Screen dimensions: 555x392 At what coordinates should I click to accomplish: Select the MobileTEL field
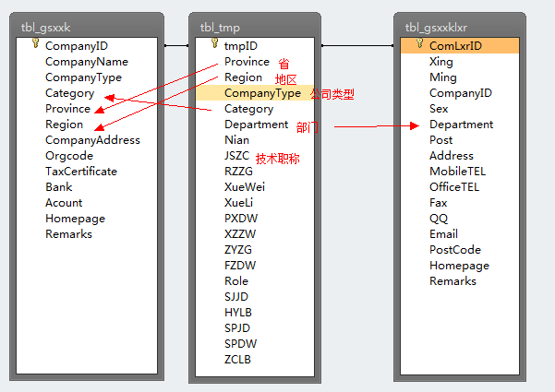pyautogui.click(x=458, y=172)
